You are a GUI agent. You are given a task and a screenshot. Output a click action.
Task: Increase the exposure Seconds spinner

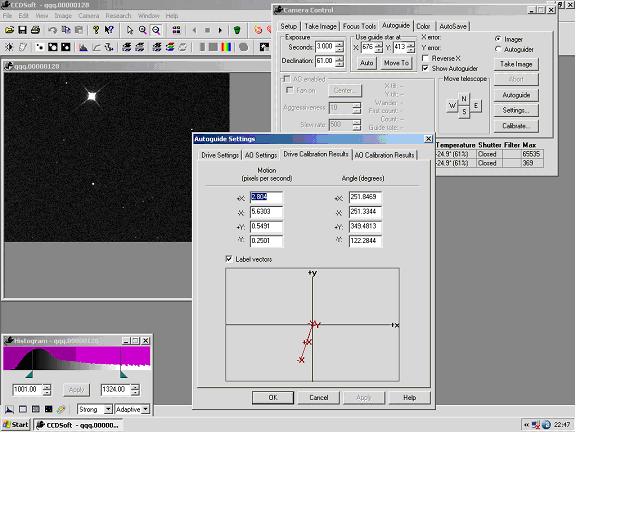(x=339, y=44)
